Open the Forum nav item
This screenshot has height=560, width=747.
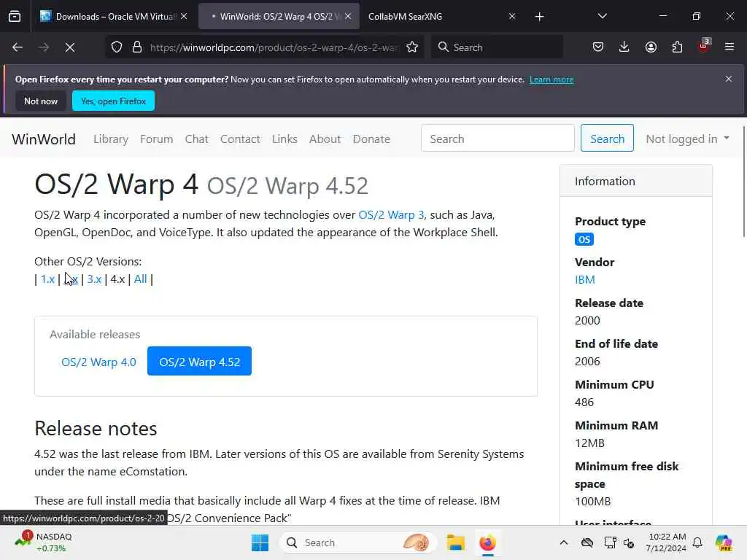click(x=156, y=139)
